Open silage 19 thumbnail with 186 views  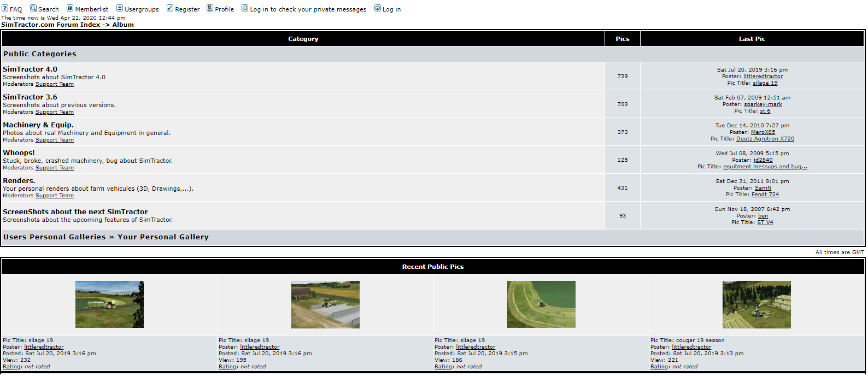[541, 304]
